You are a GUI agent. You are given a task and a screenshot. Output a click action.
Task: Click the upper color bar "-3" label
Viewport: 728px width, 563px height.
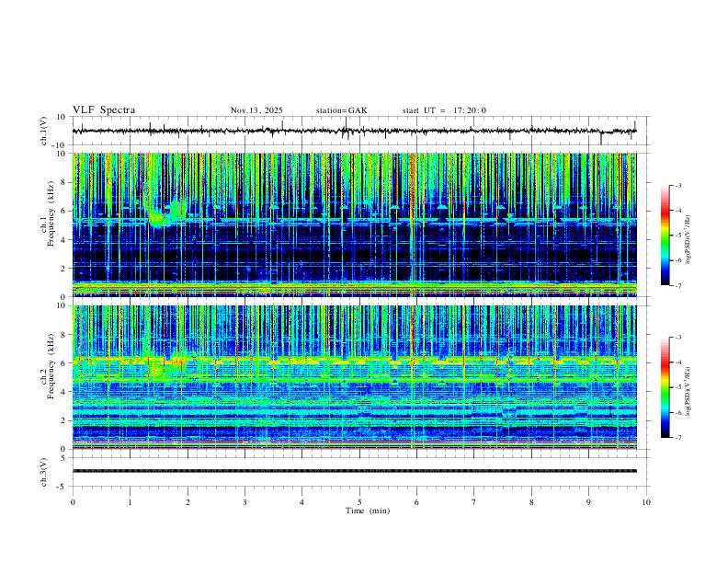(x=677, y=186)
